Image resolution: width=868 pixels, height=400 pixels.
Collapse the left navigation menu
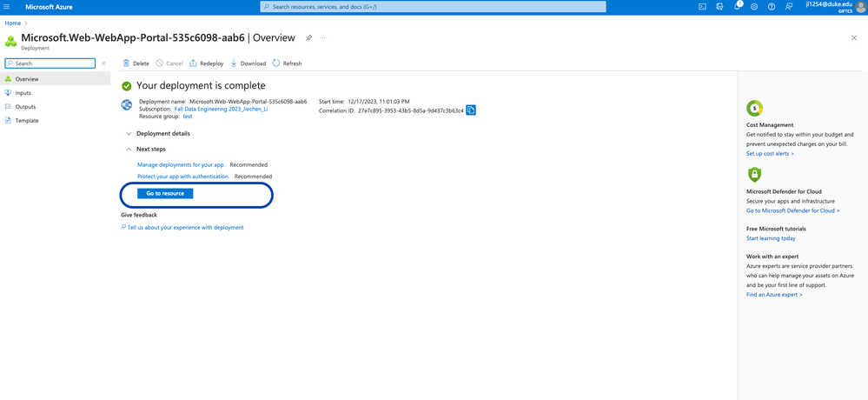pyautogui.click(x=103, y=63)
